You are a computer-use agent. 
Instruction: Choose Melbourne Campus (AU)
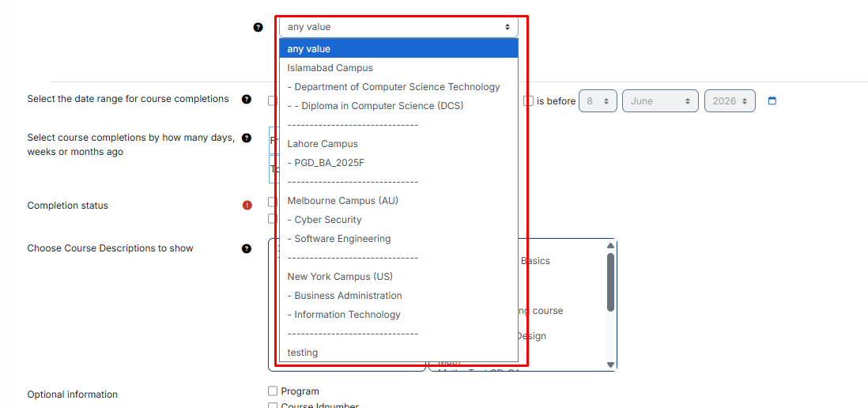point(398,200)
